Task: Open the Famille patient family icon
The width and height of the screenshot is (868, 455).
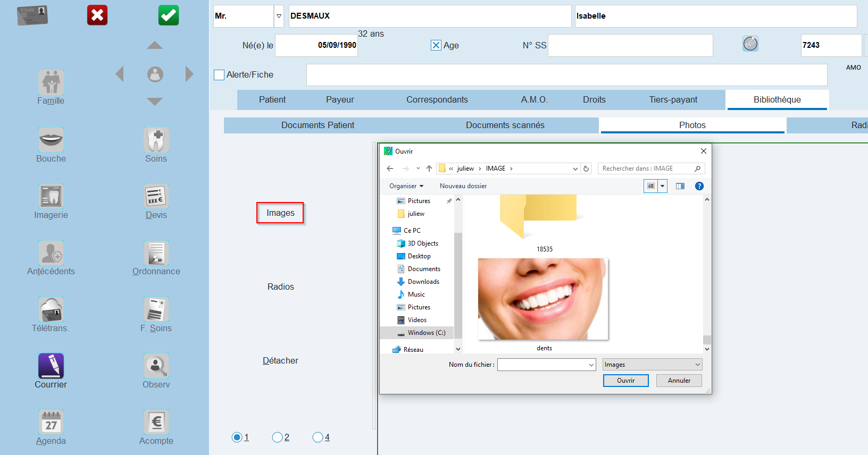Action: (51, 82)
